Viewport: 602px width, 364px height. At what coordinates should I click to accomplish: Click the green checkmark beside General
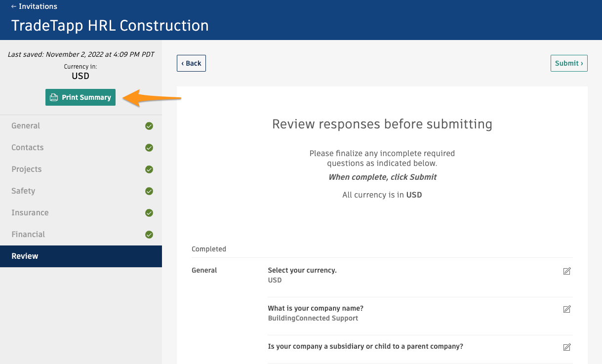(149, 126)
